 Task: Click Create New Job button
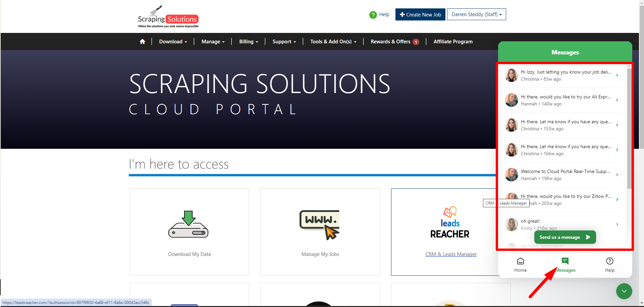tap(420, 14)
